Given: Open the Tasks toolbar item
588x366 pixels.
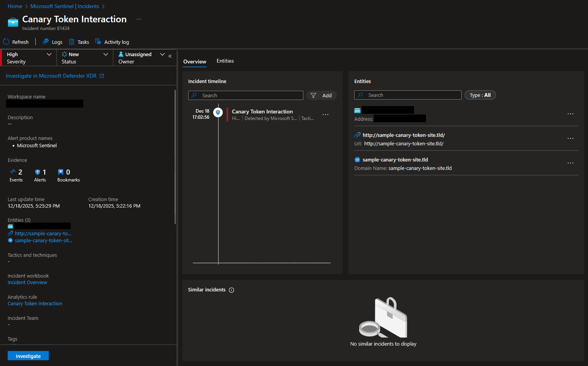Looking at the screenshot, I should pos(79,42).
